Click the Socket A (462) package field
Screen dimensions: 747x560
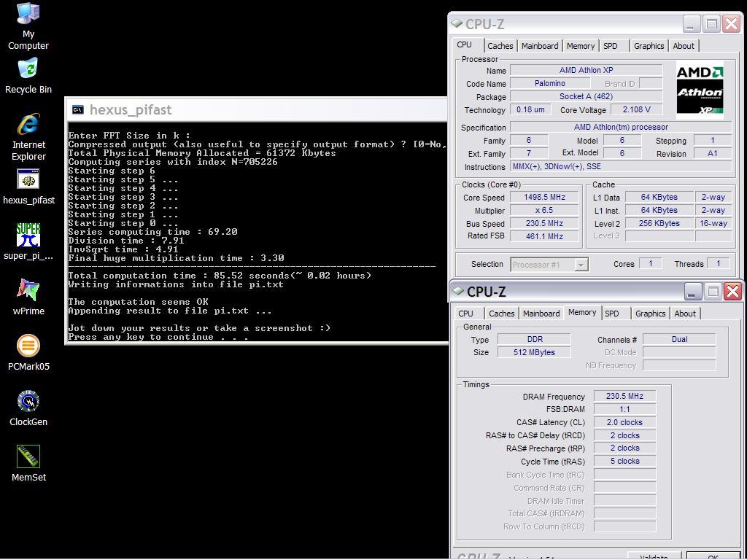tap(586, 97)
